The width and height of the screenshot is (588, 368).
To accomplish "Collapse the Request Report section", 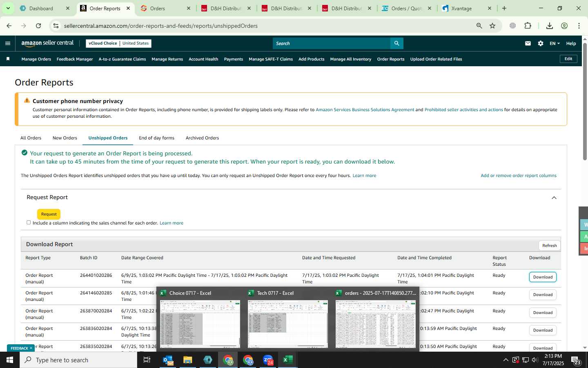I will pyautogui.click(x=554, y=197).
